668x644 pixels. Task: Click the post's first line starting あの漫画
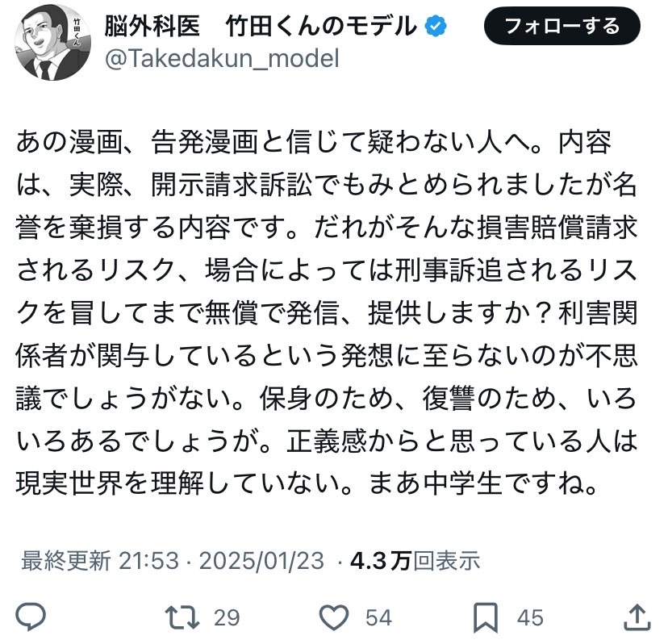pyautogui.click(x=315, y=144)
